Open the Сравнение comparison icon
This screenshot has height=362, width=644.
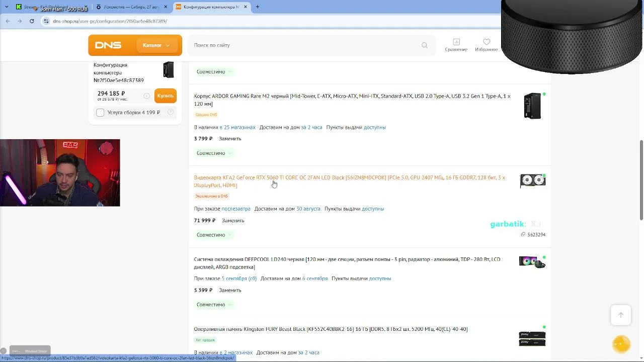pyautogui.click(x=456, y=45)
